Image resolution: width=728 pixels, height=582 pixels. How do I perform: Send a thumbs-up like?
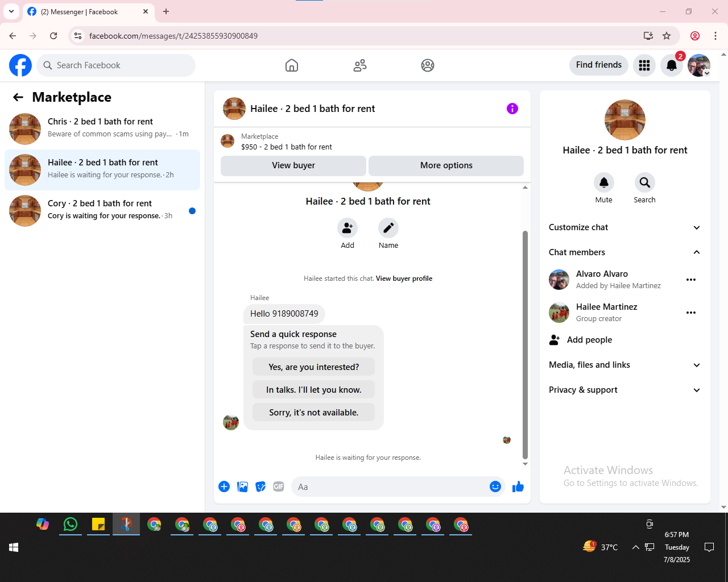[x=518, y=487]
